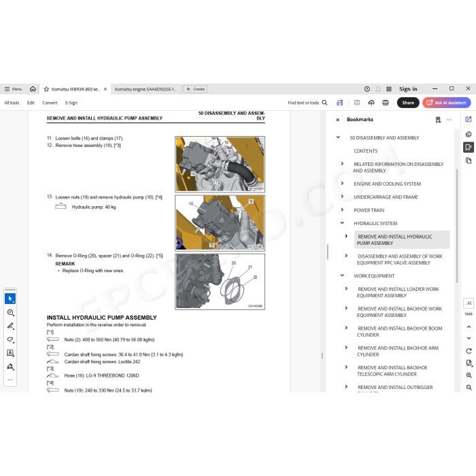Zoom out with magnifier minus icon
The width and height of the screenshot is (476, 476).
coord(469,388)
